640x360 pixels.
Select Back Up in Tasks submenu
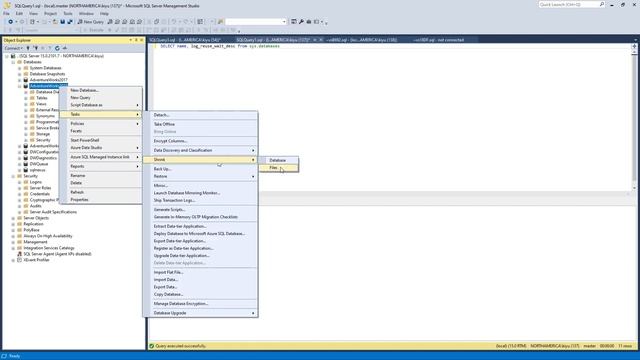point(200,169)
